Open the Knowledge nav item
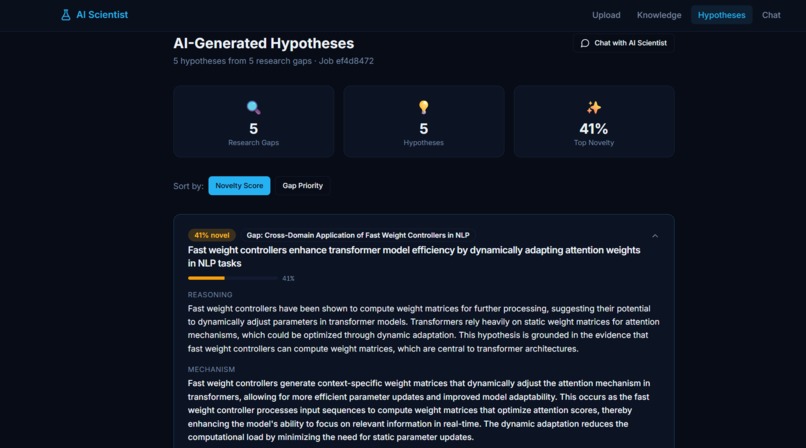The height and width of the screenshot is (448, 806). [659, 15]
